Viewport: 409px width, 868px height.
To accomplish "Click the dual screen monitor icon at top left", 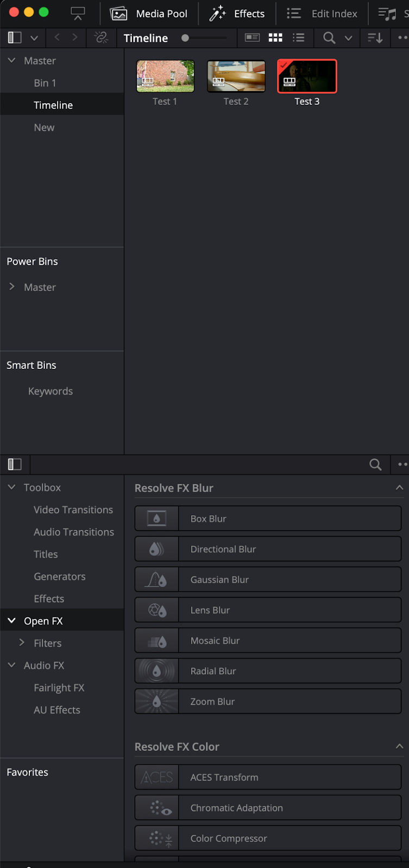I will (77, 14).
